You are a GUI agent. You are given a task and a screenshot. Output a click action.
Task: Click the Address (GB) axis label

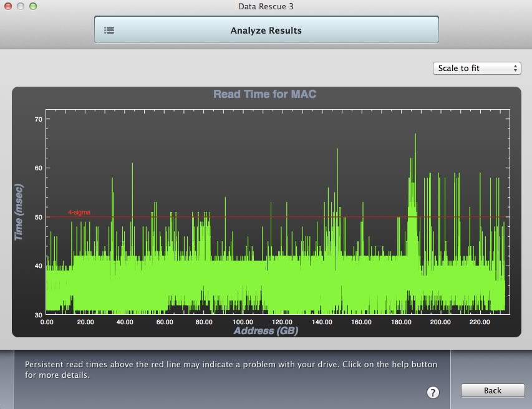(266, 330)
